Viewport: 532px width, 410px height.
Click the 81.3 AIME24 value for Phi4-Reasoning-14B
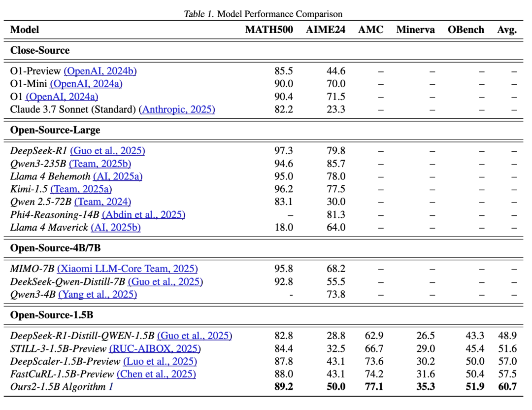(x=336, y=215)
